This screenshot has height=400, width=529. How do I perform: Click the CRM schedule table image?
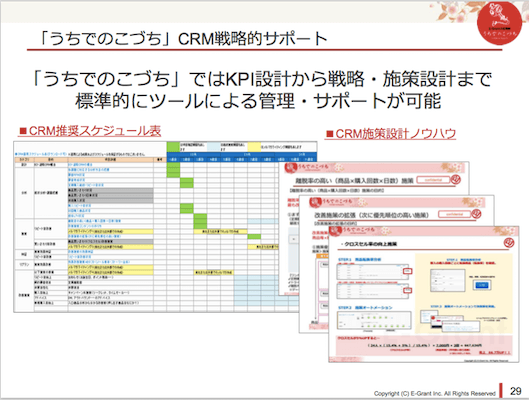pyautogui.click(x=165, y=227)
